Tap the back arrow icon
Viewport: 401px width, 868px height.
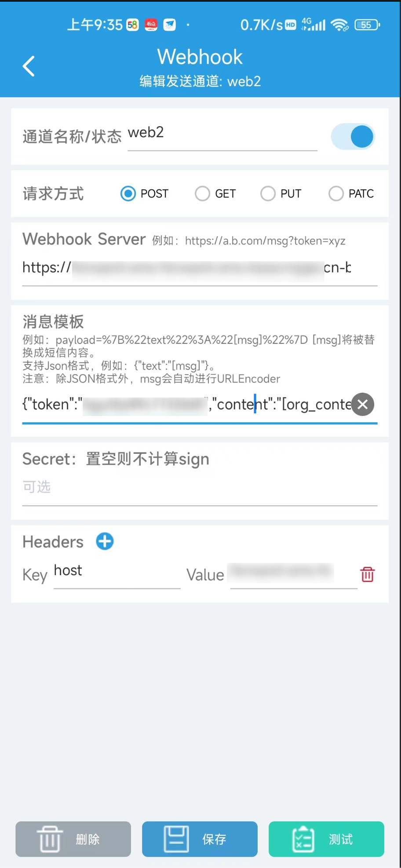click(29, 66)
